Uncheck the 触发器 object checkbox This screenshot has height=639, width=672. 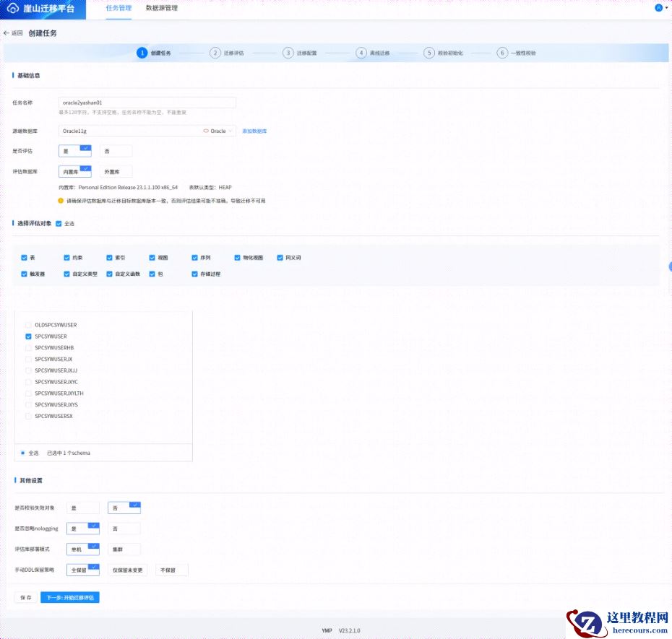[x=25, y=274]
